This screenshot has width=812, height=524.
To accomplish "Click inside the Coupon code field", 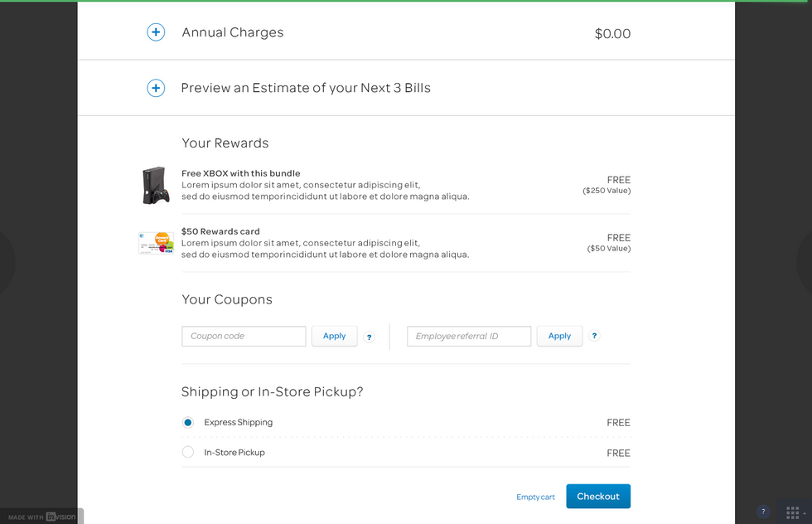I will 243,336.
